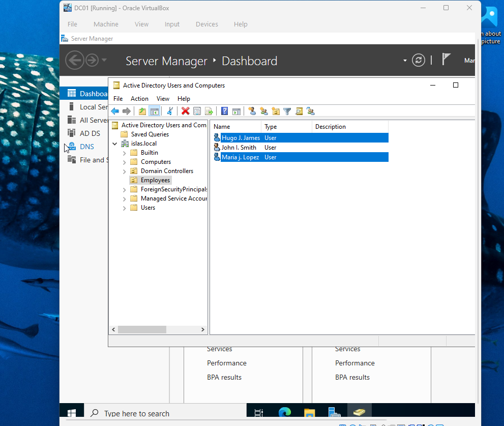Image resolution: width=504 pixels, height=426 pixels.
Task: Open VirtualBox Devices menu
Action: click(207, 24)
